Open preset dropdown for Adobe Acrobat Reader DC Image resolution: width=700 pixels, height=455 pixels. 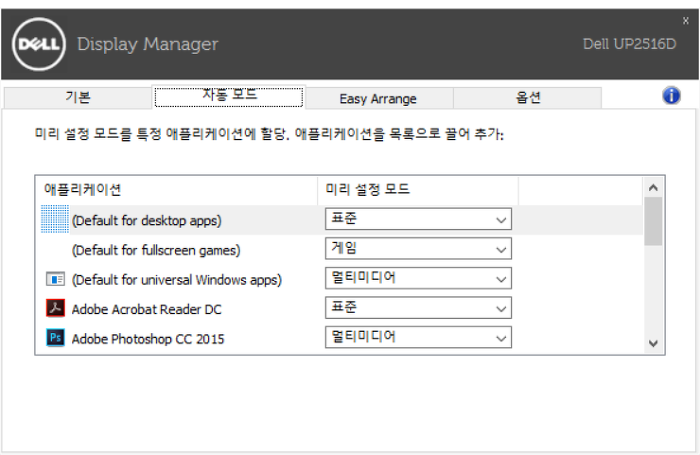tap(418, 308)
